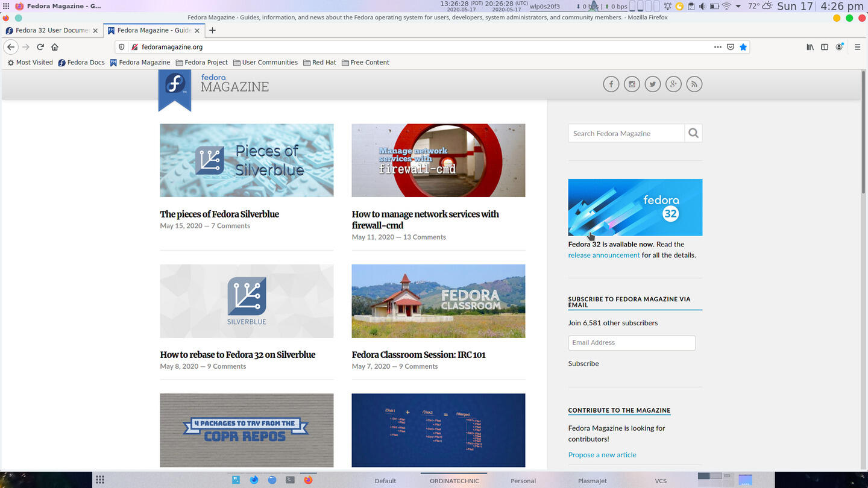Viewport: 868px width, 488px height.
Task: Open the Firefox account icon
Action: click(839, 47)
